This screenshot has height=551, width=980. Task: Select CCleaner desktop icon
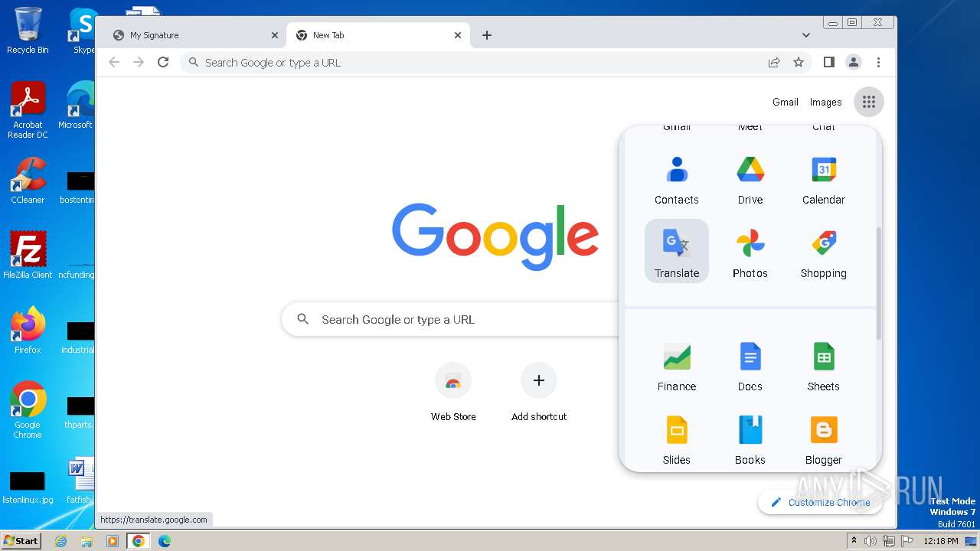pyautogui.click(x=28, y=181)
